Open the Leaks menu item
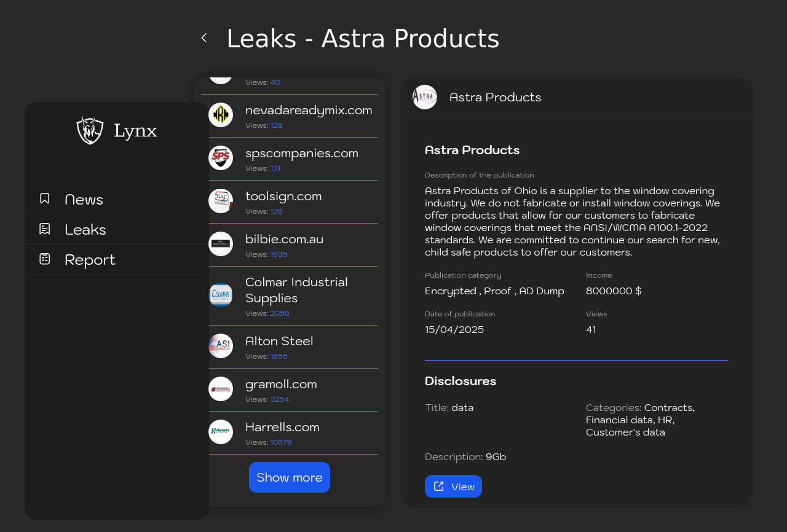This screenshot has width=787, height=532. (x=117, y=229)
